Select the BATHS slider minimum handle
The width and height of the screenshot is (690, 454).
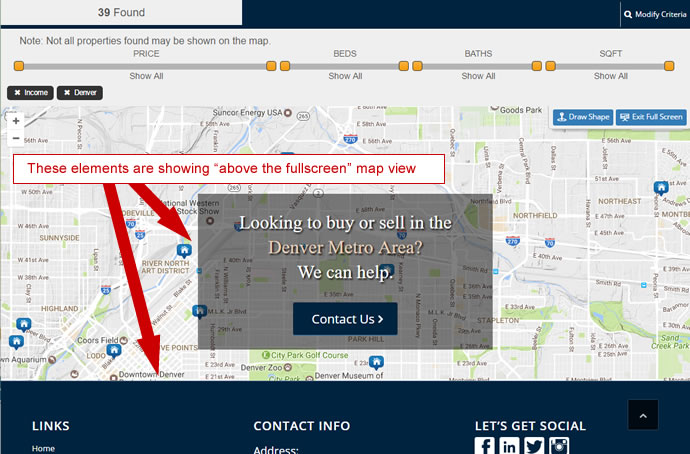click(x=418, y=66)
